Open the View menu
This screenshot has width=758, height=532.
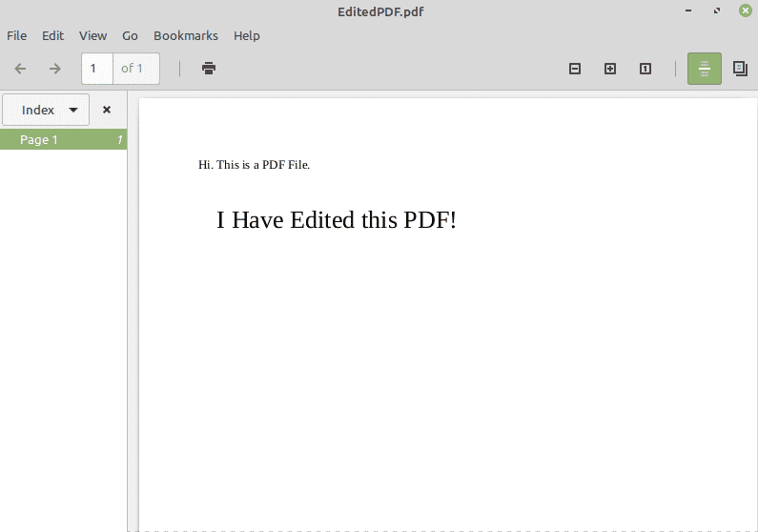tap(92, 36)
